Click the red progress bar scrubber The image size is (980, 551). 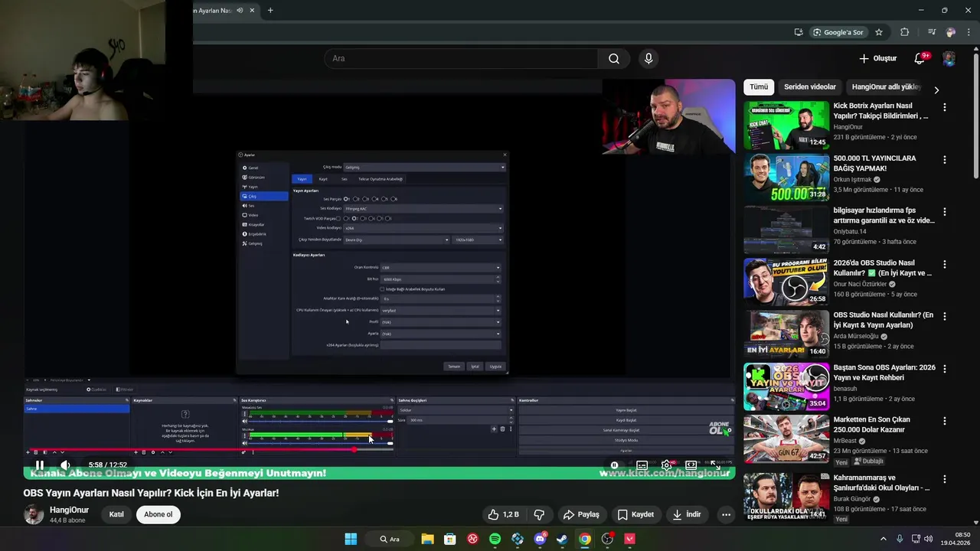click(354, 449)
